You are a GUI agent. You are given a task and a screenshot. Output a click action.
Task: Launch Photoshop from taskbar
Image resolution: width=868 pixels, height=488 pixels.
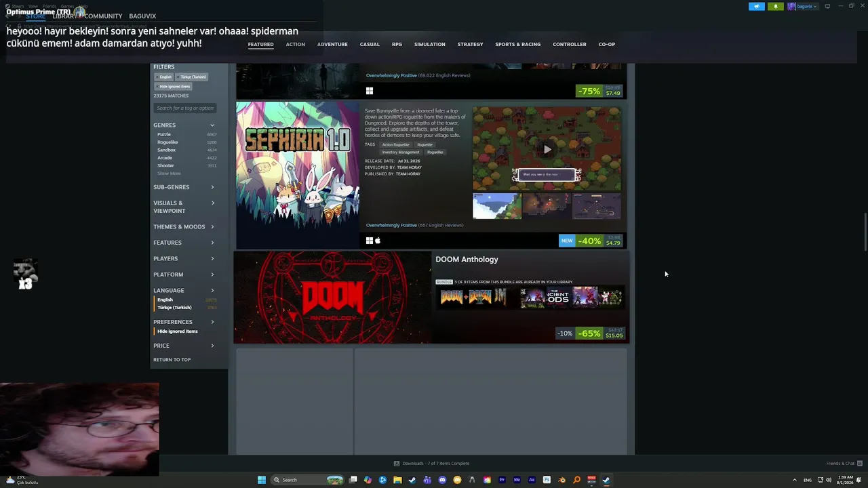click(x=547, y=480)
